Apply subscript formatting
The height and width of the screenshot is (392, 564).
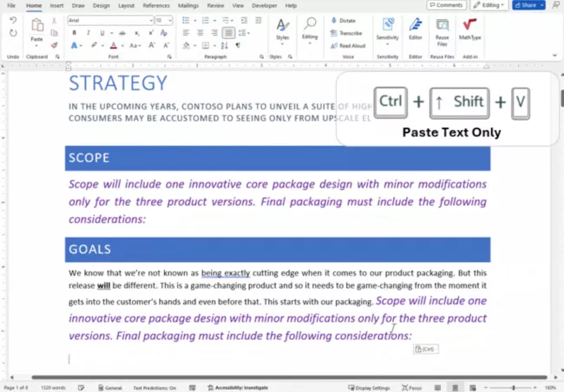tap(137, 33)
